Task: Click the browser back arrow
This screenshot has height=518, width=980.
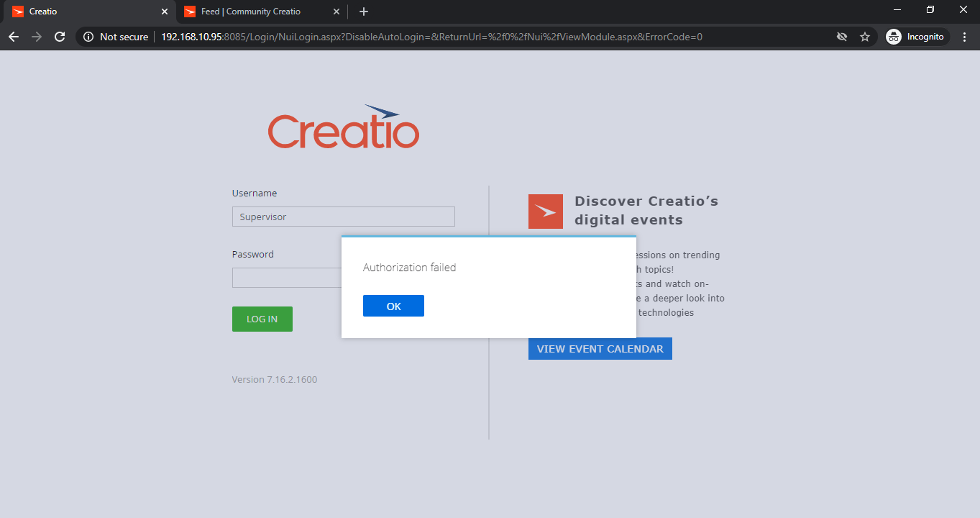Action: (x=14, y=36)
